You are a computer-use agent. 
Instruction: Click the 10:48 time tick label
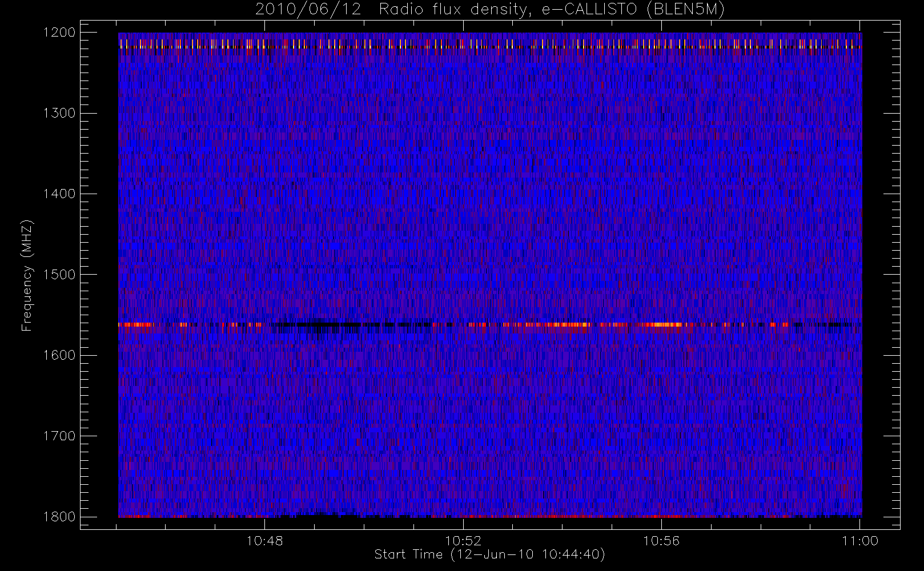(x=264, y=541)
